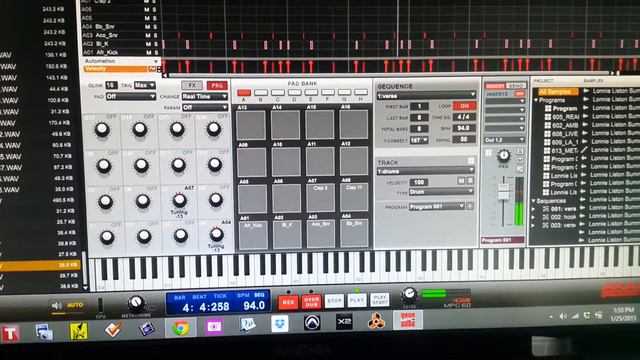Click the sequence icon for 001: verse
The height and width of the screenshot is (360, 640).
pos(546,209)
